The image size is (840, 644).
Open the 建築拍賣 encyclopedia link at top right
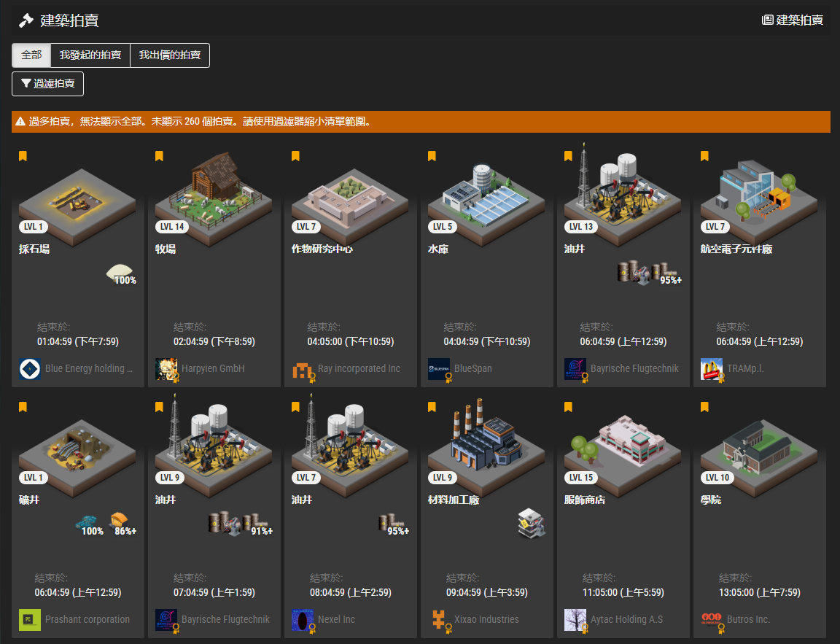coord(793,20)
